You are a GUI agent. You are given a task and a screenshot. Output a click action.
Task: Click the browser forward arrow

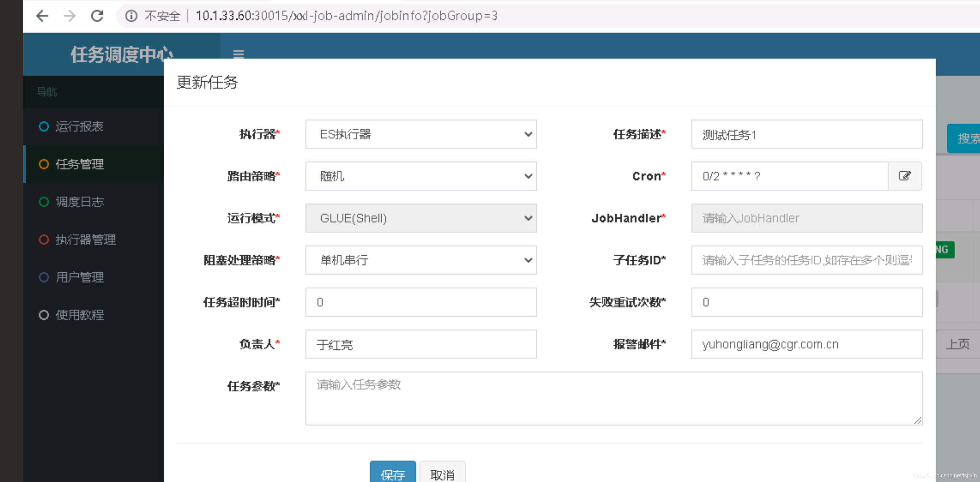coord(70,16)
